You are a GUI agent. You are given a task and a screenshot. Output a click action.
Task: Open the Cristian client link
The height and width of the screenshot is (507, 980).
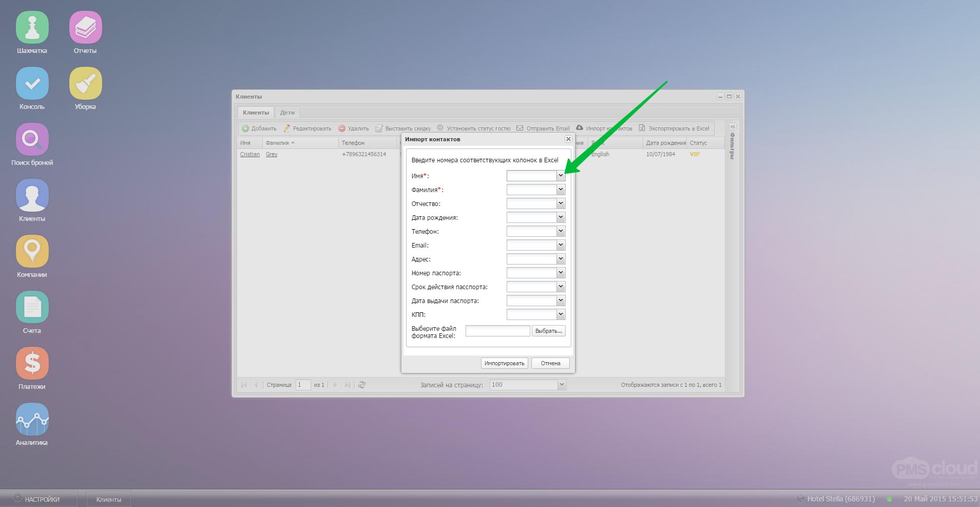coord(250,154)
